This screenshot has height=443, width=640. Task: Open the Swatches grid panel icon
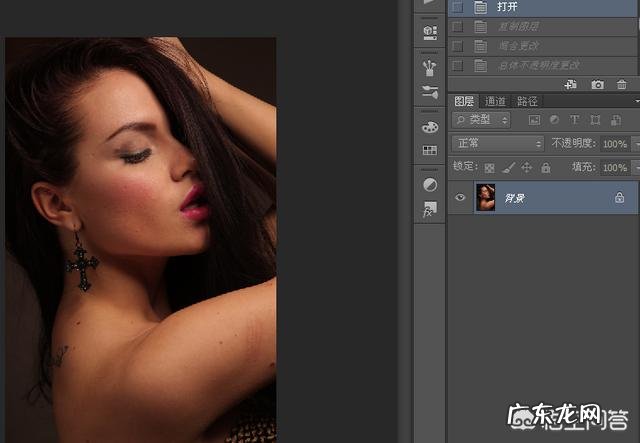point(430,150)
